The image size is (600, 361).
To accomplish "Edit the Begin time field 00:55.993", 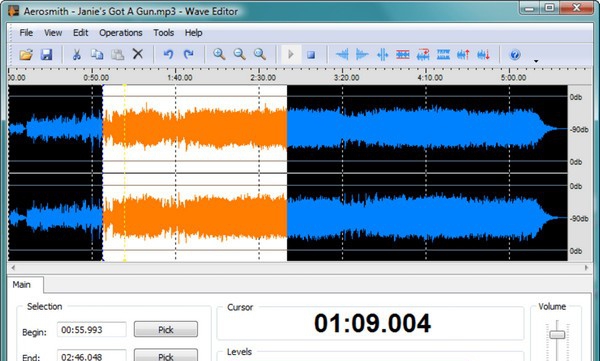I will (x=91, y=330).
